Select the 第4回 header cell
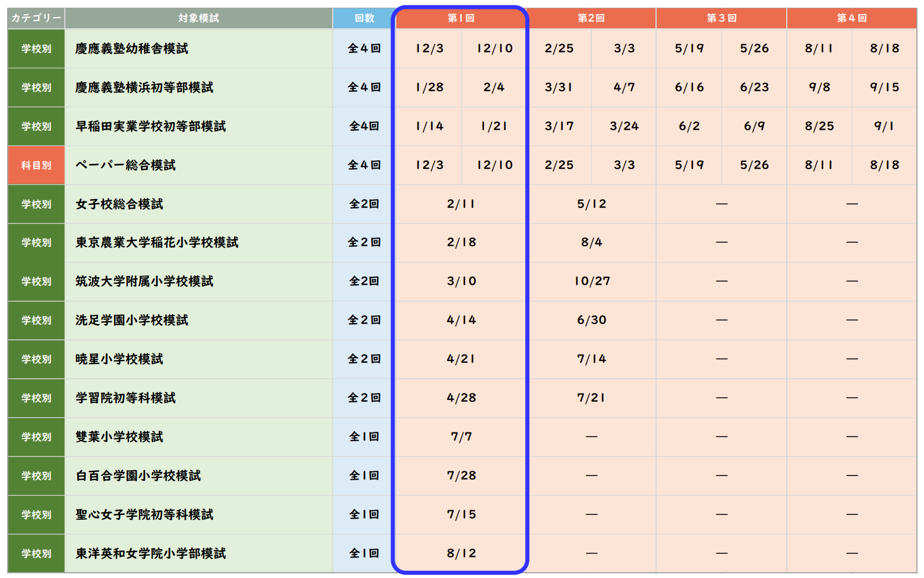Screen dimensions: 924x578 [852, 18]
